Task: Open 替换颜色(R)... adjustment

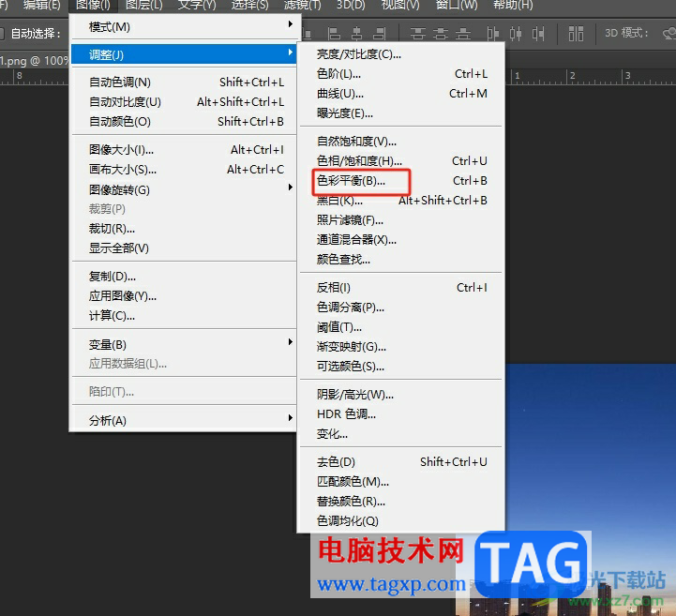Action: pos(401,502)
